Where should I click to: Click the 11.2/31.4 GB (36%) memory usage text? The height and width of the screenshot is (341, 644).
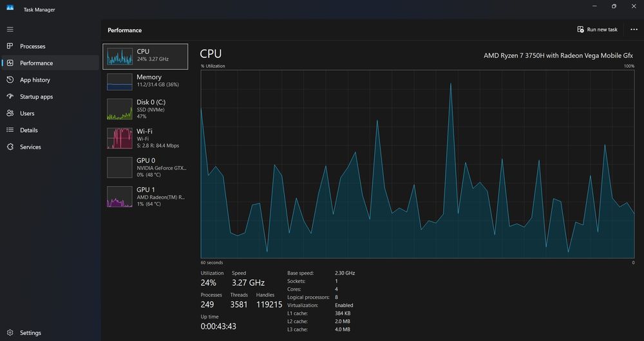(158, 84)
